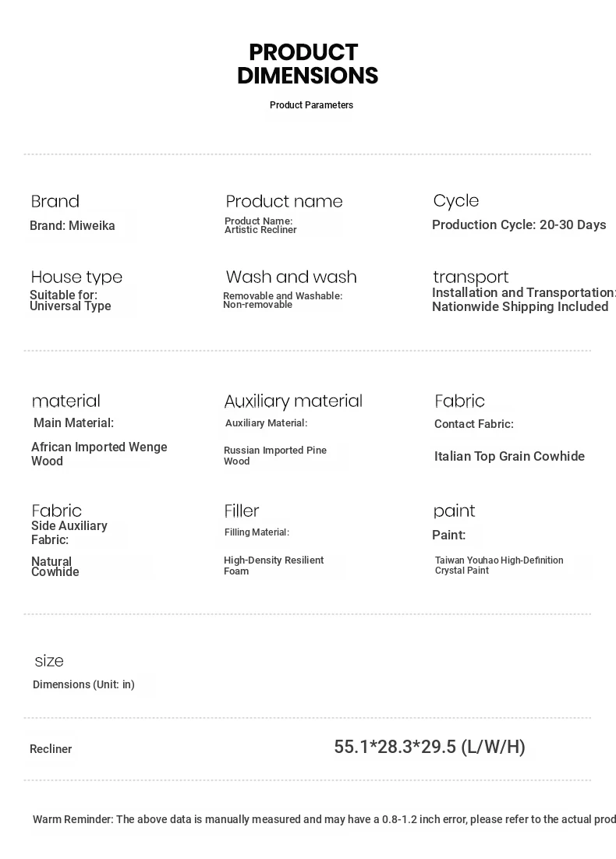Select the Brand: Miweika text

[x=73, y=226]
